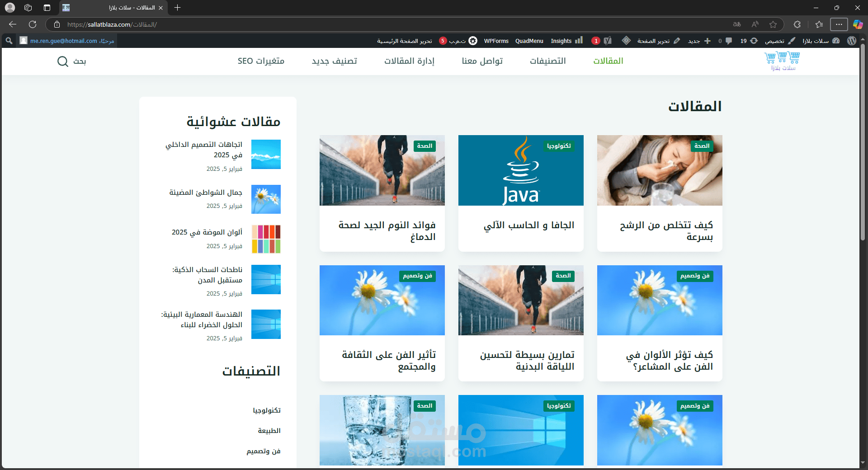The image size is (868, 470).
Task: Click الصحة tag on the sick woman card
Action: [702, 146]
